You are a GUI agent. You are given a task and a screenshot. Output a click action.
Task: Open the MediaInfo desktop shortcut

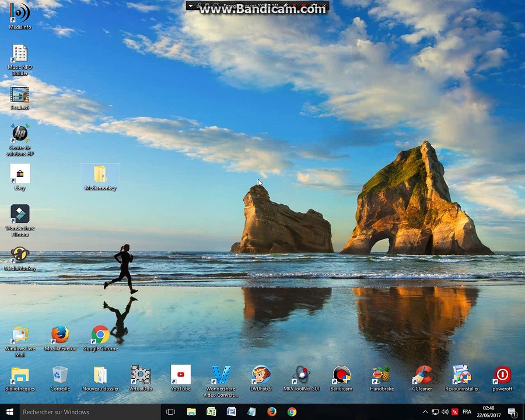point(20,16)
